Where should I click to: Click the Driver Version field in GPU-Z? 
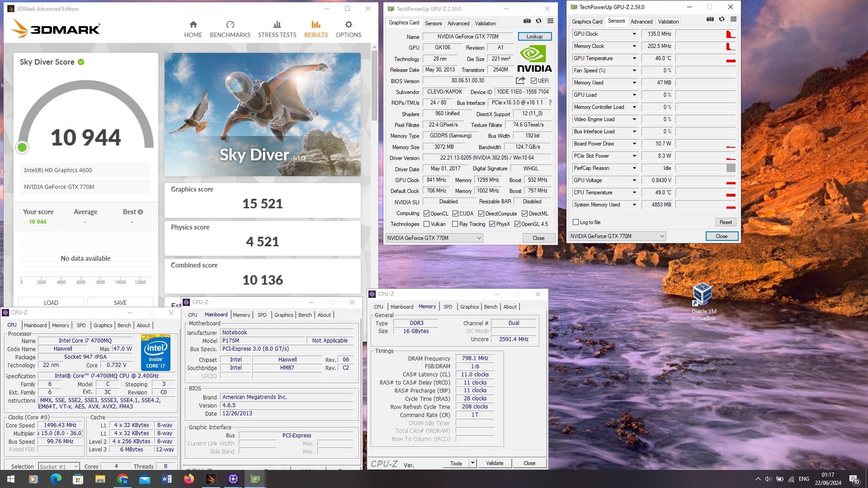(x=487, y=158)
